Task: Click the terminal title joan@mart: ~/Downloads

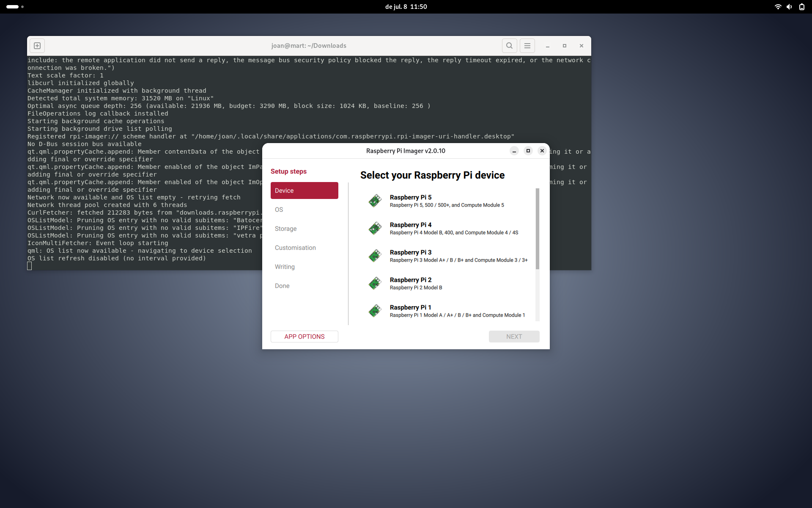Action: click(x=309, y=46)
